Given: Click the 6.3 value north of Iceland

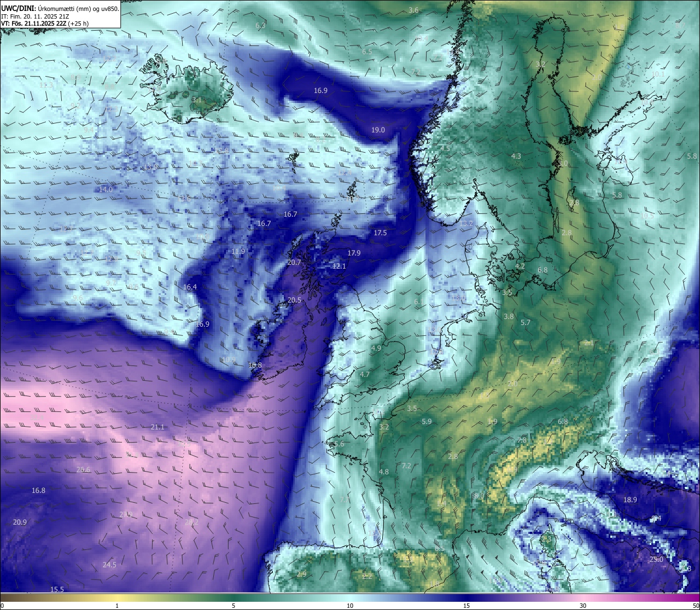Looking at the screenshot, I should point(260,26).
